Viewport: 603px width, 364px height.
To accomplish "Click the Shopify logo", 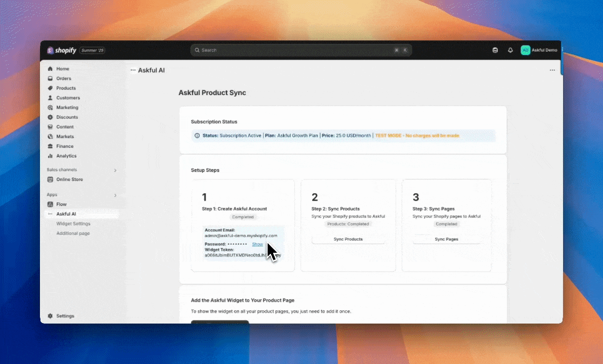I will coord(62,51).
